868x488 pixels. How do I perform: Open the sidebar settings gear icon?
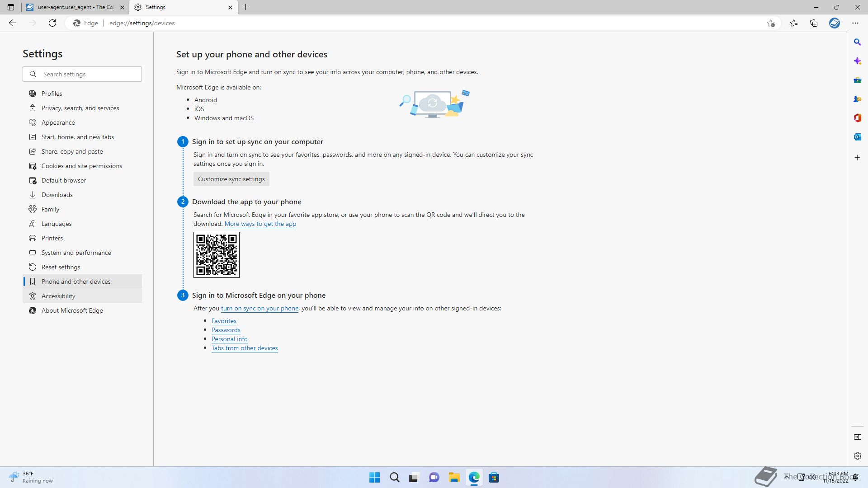click(857, 456)
